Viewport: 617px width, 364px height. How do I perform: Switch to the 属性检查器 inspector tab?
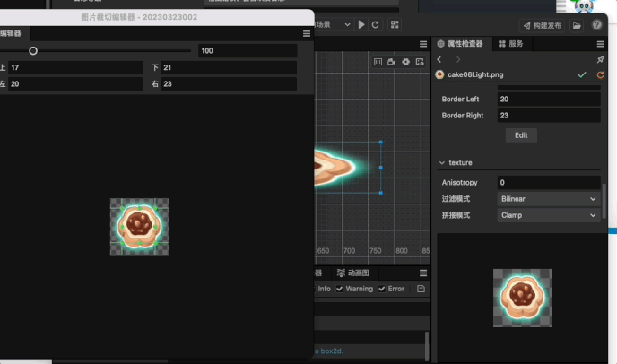point(460,44)
